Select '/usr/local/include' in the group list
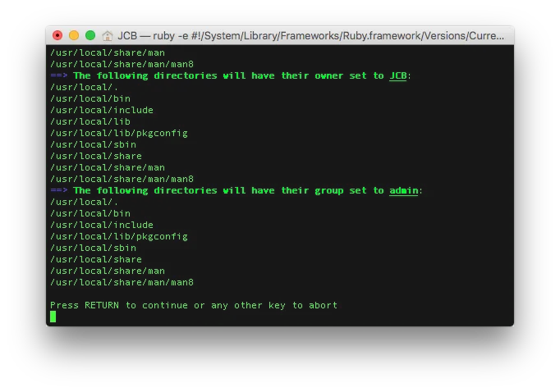Image resolution: width=560 pixels, height=392 pixels. (102, 225)
